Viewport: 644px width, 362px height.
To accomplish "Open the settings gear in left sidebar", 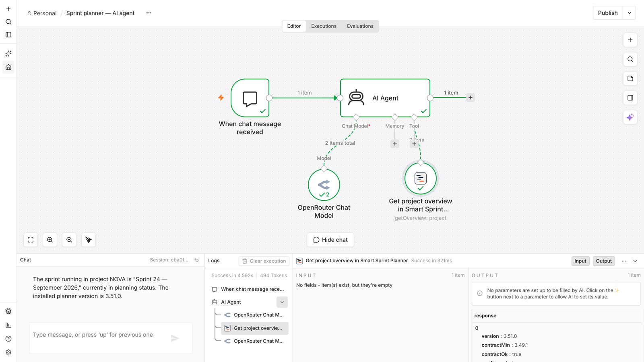I will click(8, 352).
